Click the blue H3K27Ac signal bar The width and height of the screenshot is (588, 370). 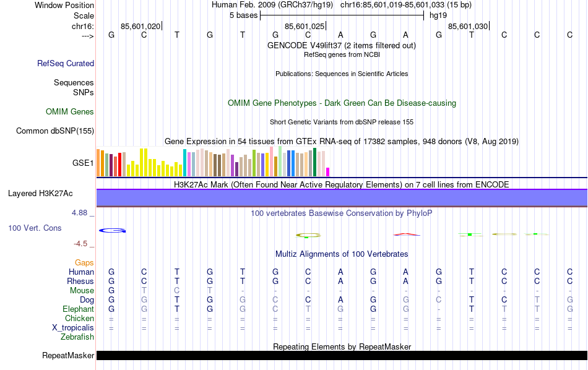click(342, 198)
